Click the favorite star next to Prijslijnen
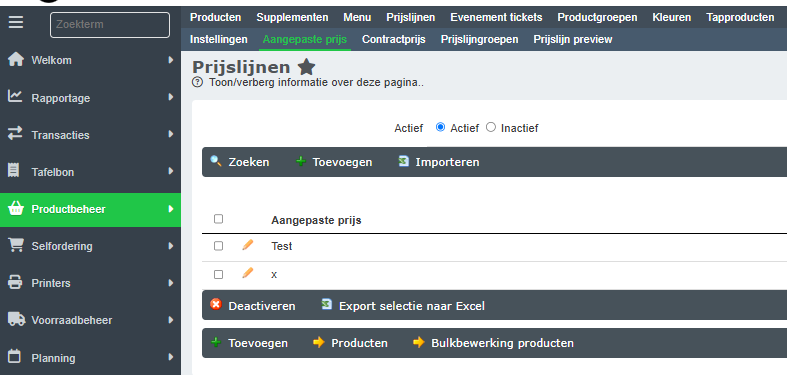 [x=306, y=67]
